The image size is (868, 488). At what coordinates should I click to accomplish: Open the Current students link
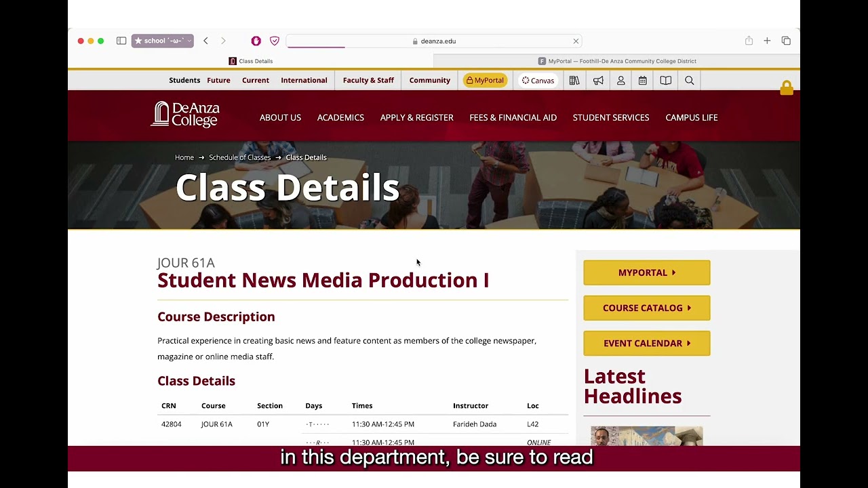pyautogui.click(x=256, y=80)
